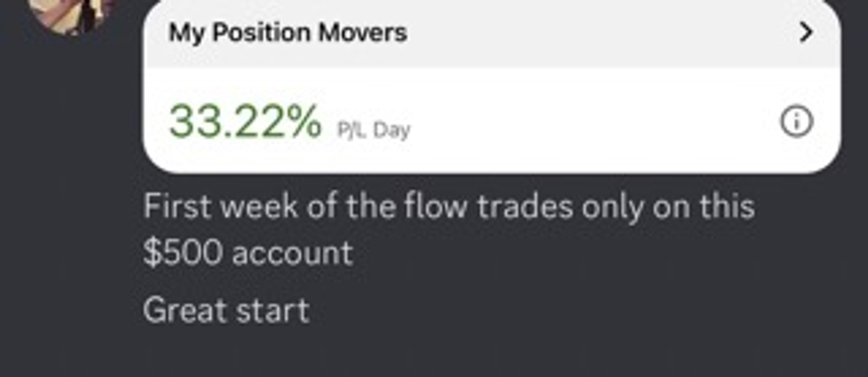Image resolution: width=868 pixels, height=377 pixels.
Task: Select the My Position Movers heading
Action: click(x=288, y=33)
